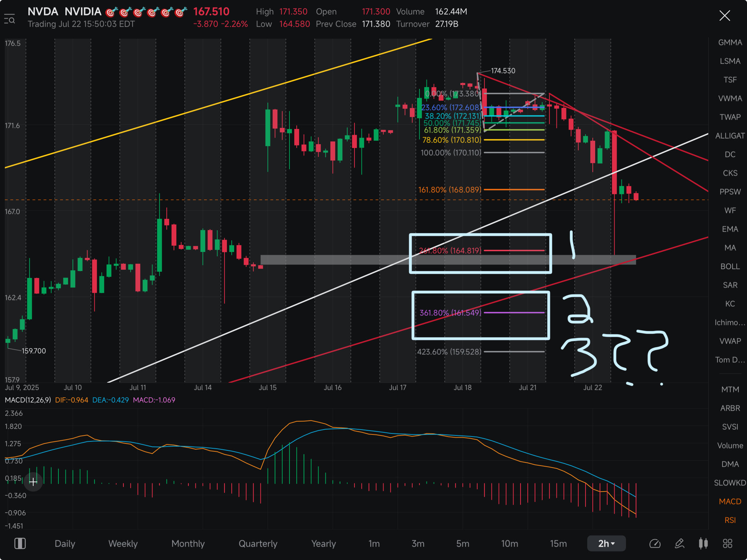This screenshot has height=560, width=747.
Task: Expand truncated Ichimoku indicator entry
Action: 730,323
